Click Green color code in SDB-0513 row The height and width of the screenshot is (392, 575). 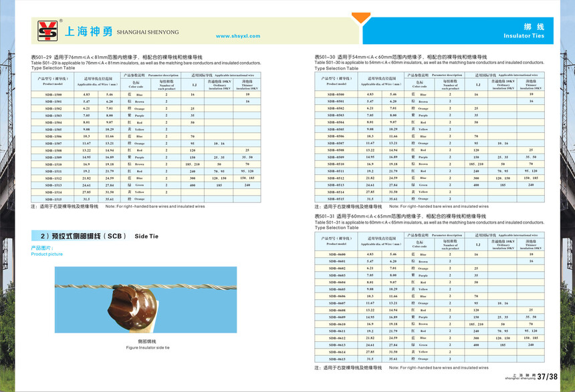[419, 184]
